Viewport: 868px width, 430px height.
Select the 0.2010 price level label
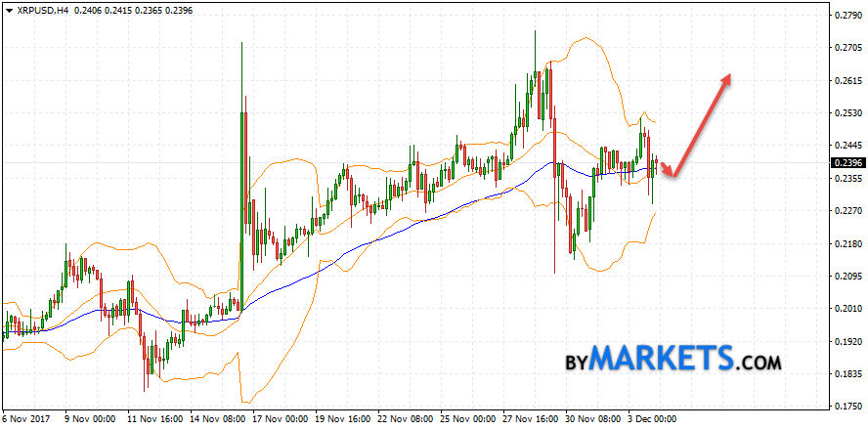[x=846, y=309]
